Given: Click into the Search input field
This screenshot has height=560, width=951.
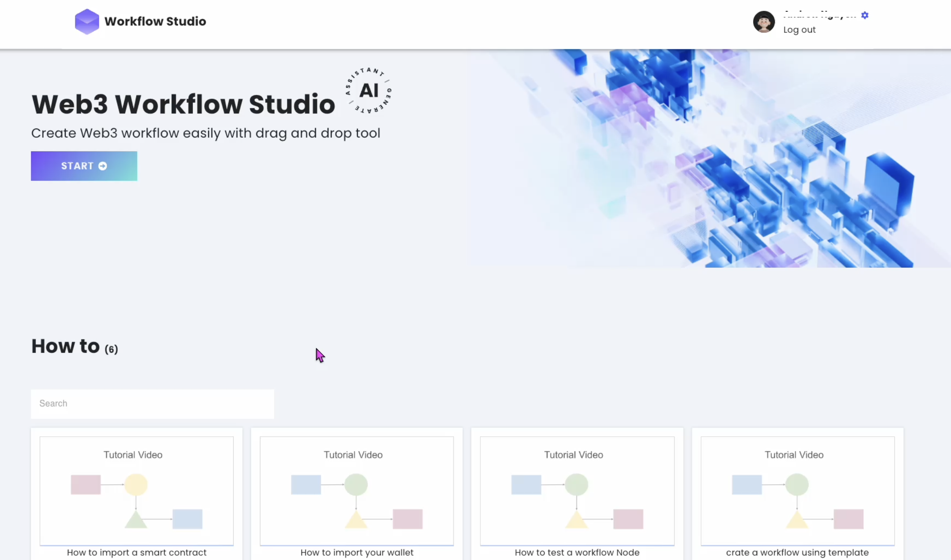Looking at the screenshot, I should (153, 404).
